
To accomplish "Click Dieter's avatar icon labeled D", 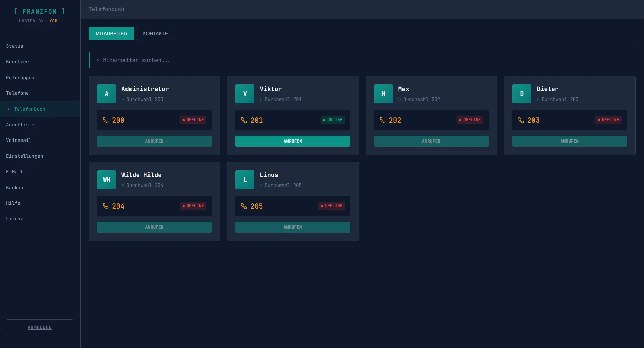I will click(x=522, y=94).
